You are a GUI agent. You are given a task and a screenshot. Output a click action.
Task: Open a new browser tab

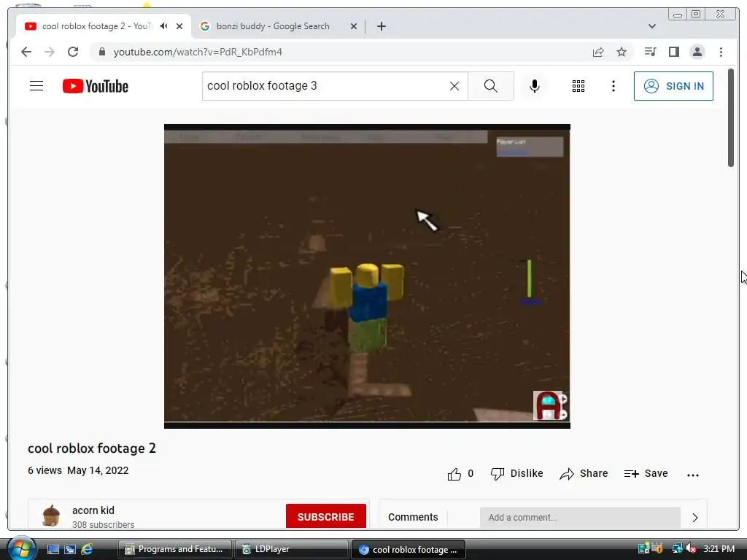tap(381, 26)
